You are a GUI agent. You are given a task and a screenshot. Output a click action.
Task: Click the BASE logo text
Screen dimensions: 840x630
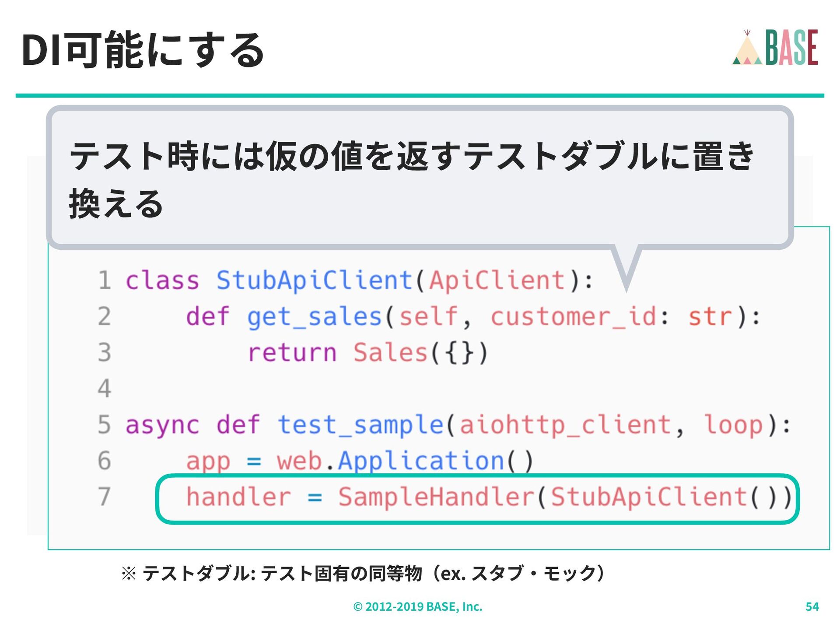[x=792, y=48]
